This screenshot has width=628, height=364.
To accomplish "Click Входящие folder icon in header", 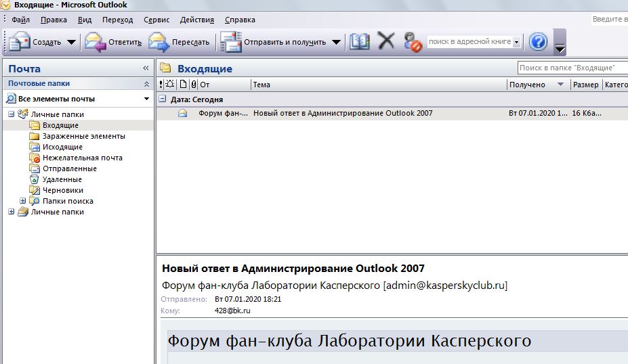I will pyautogui.click(x=165, y=68).
